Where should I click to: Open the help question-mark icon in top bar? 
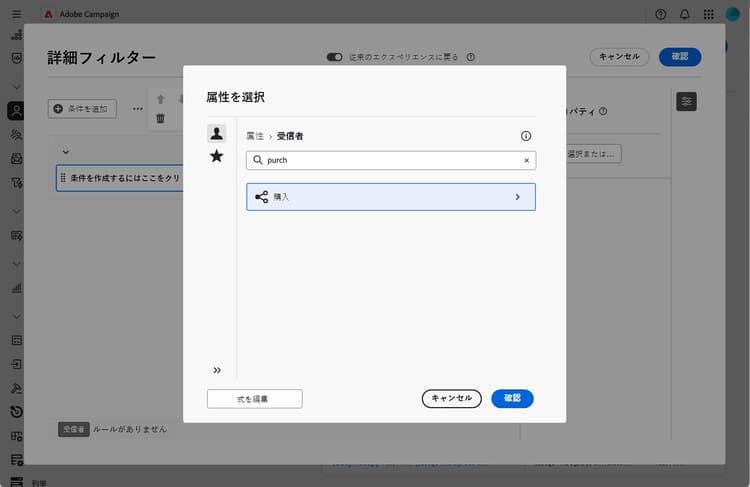click(x=661, y=14)
